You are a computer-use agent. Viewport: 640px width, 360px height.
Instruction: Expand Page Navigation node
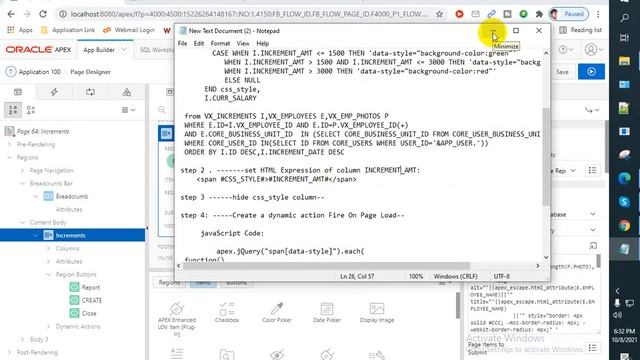(22, 171)
